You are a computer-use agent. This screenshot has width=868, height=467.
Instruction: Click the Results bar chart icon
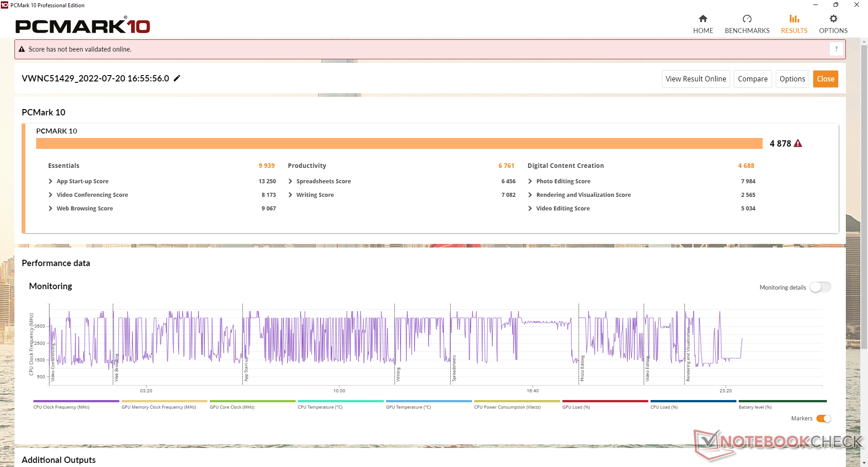coord(794,19)
